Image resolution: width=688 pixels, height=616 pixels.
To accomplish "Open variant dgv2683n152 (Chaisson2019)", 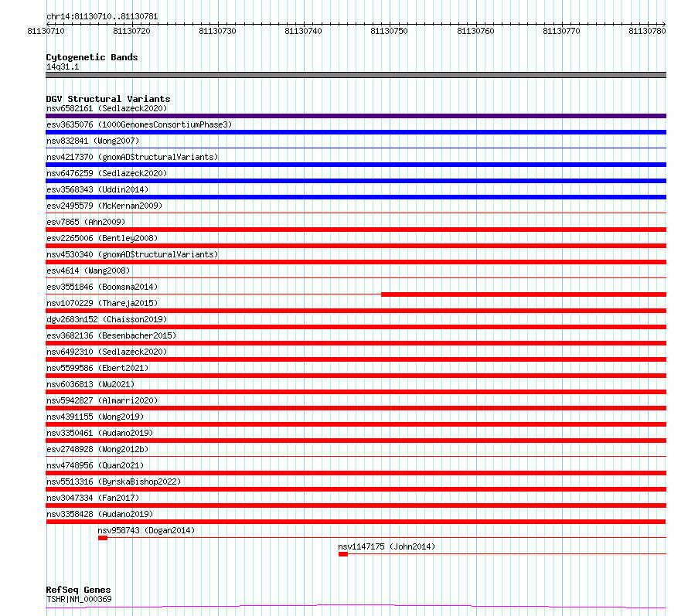I will pos(107,319).
